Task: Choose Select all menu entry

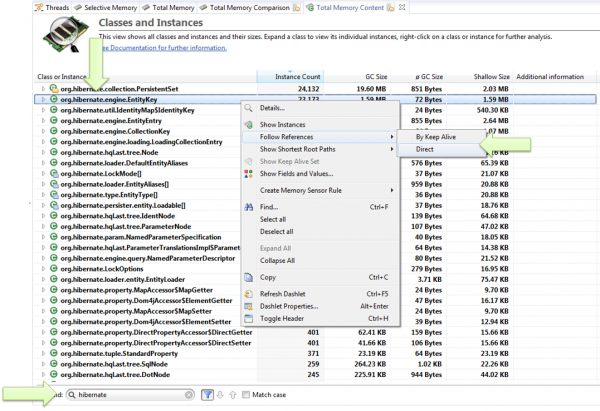Action: pyautogui.click(x=320, y=219)
